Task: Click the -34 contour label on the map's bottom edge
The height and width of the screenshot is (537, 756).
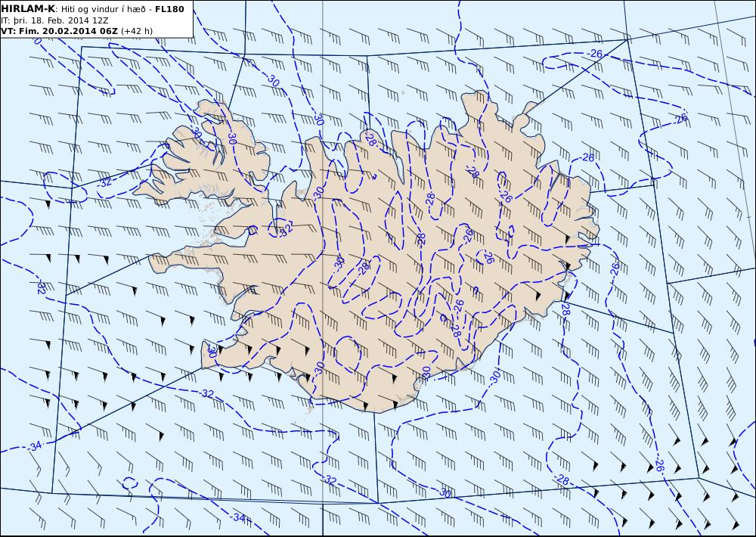Action: pos(237,517)
